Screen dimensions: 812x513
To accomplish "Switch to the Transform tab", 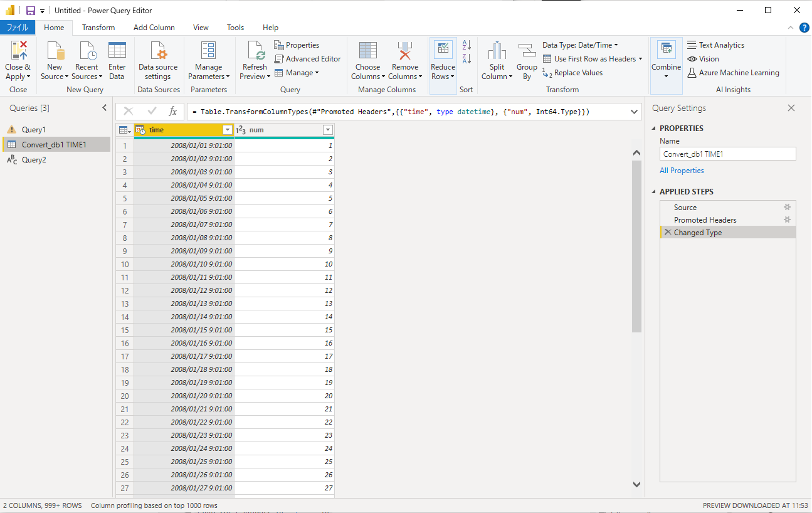I will 98,28.
